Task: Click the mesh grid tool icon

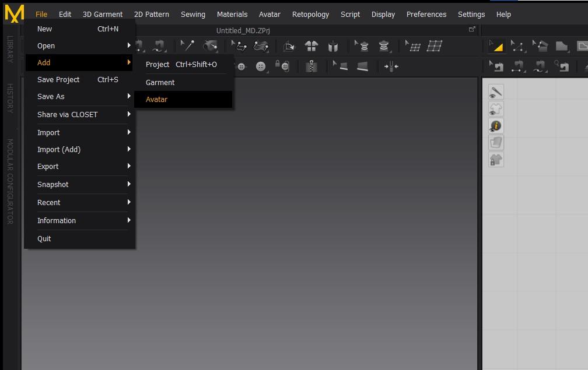Action: [435, 46]
